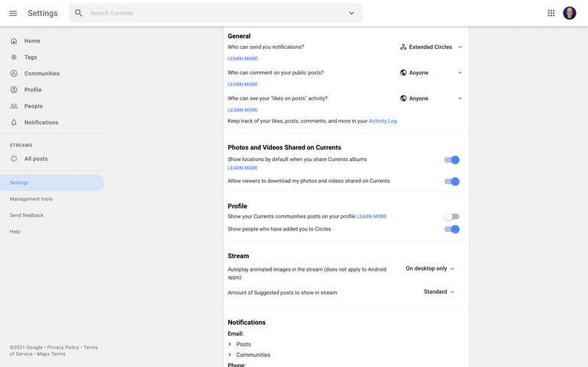Focus the Search Currents field
The height and width of the screenshot is (367, 588).
215,13
